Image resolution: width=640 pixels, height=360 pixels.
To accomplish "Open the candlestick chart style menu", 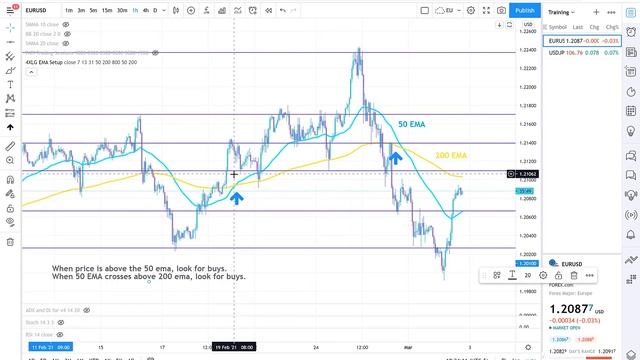I will click(176, 11).
